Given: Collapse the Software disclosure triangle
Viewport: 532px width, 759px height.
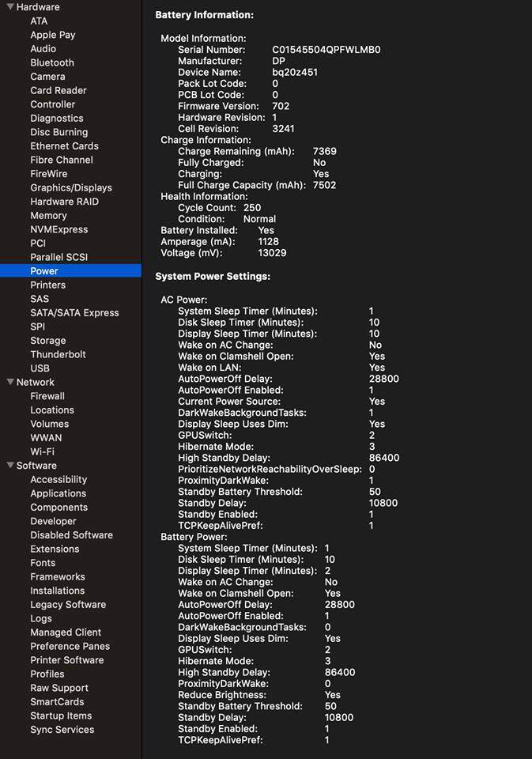Looking at the screenshot, I should [x=9, y=466].
